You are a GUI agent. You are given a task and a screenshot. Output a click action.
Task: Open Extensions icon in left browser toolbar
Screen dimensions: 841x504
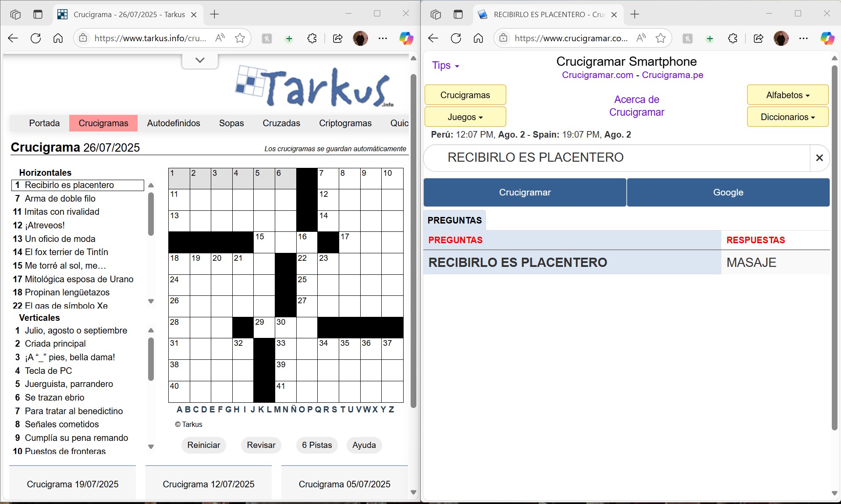[312, 39]
